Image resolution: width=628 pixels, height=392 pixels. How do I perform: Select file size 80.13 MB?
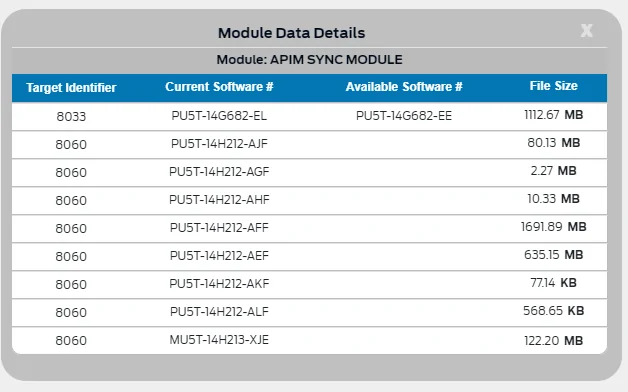coord(554,143)
